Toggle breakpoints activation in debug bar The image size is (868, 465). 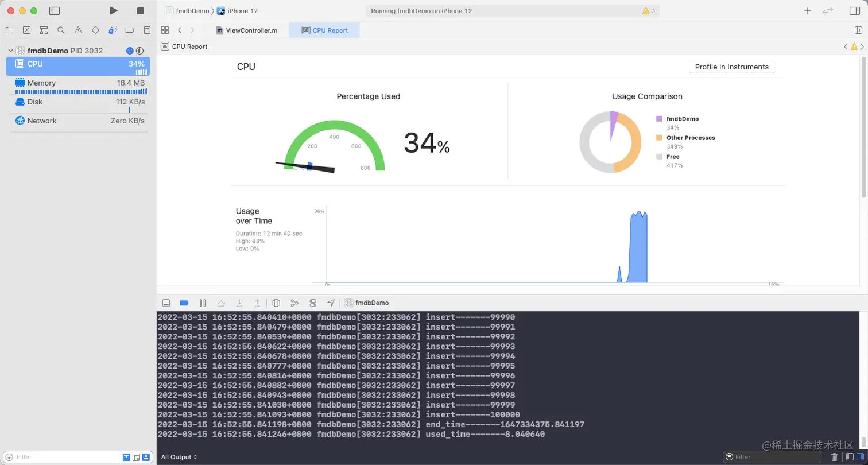(x=184, y=303)
